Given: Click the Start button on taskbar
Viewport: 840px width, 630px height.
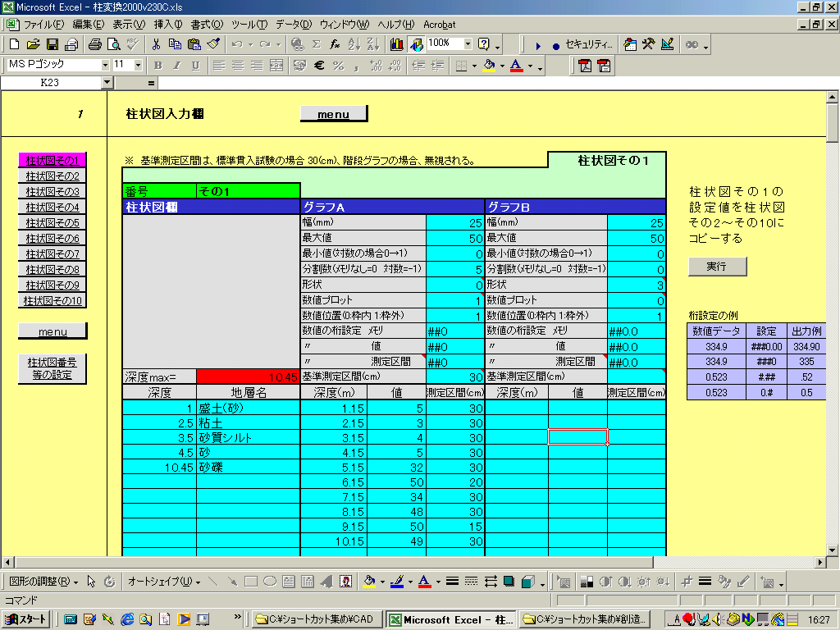Looking at the screenshot, I should pos(26,619).
